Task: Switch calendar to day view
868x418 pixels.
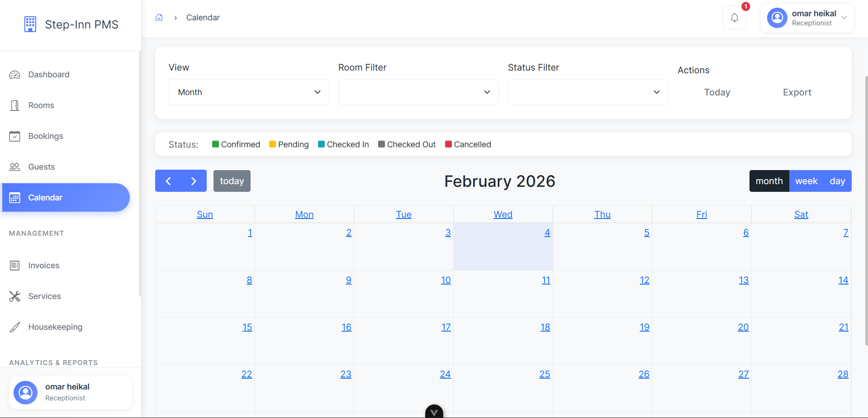Action: pyautogui.click(x=837, y=181)
